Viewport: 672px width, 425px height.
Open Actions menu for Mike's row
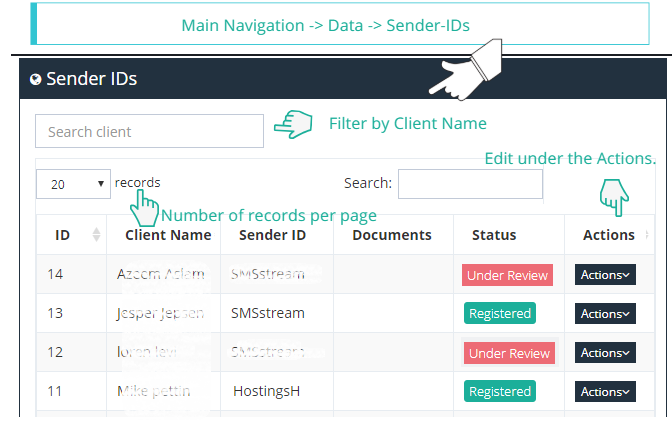(x=605, y=391)
